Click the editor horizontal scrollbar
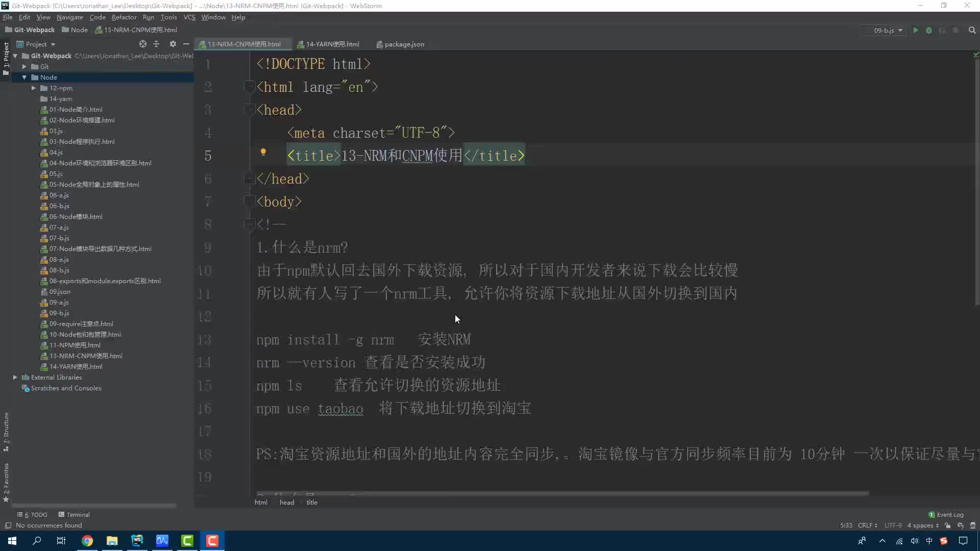 point(561,493)
